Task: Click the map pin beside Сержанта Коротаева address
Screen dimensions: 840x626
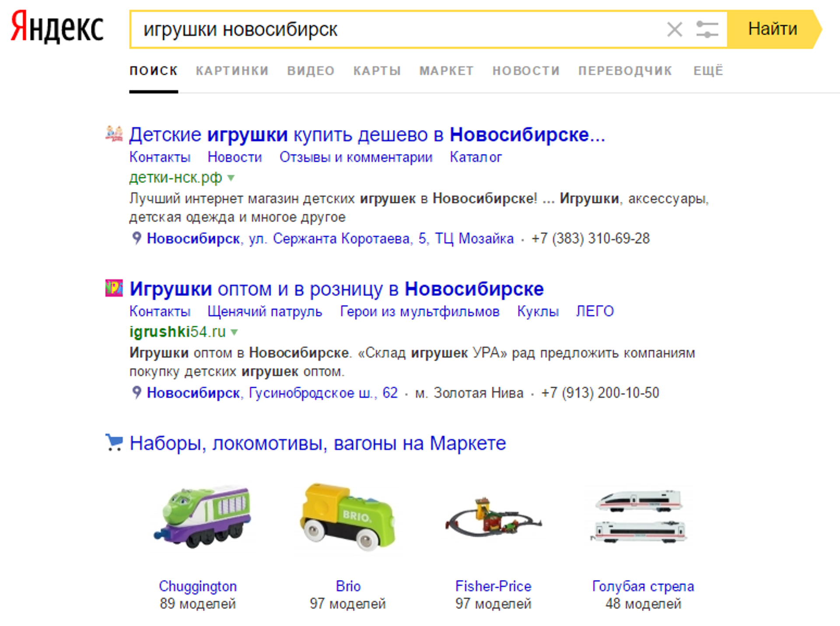Action: pos(136,238)
